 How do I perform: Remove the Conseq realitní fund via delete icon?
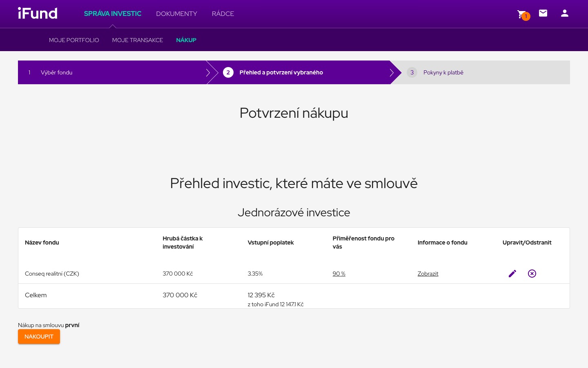tap(532, 274)
